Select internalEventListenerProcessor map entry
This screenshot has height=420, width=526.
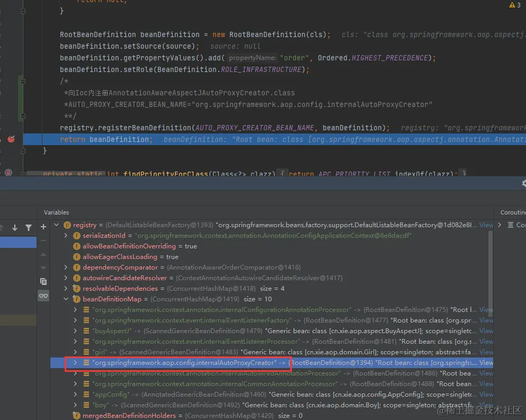coord(272,342)
